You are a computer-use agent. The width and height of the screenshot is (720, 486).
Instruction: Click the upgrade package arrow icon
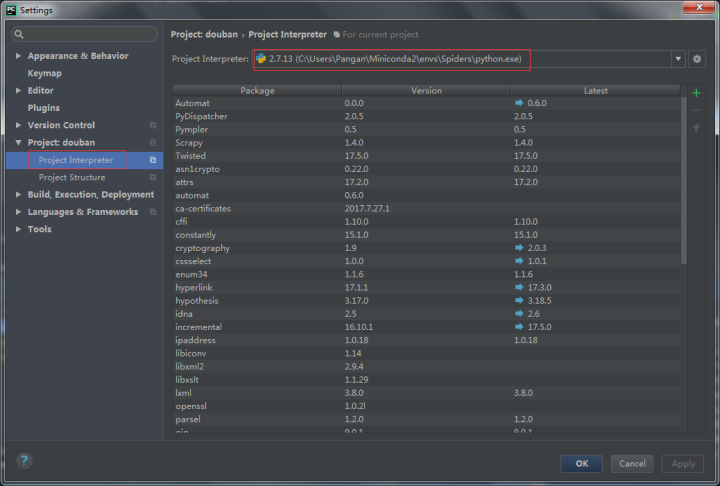pyautogui.click(x=696, y=128)
